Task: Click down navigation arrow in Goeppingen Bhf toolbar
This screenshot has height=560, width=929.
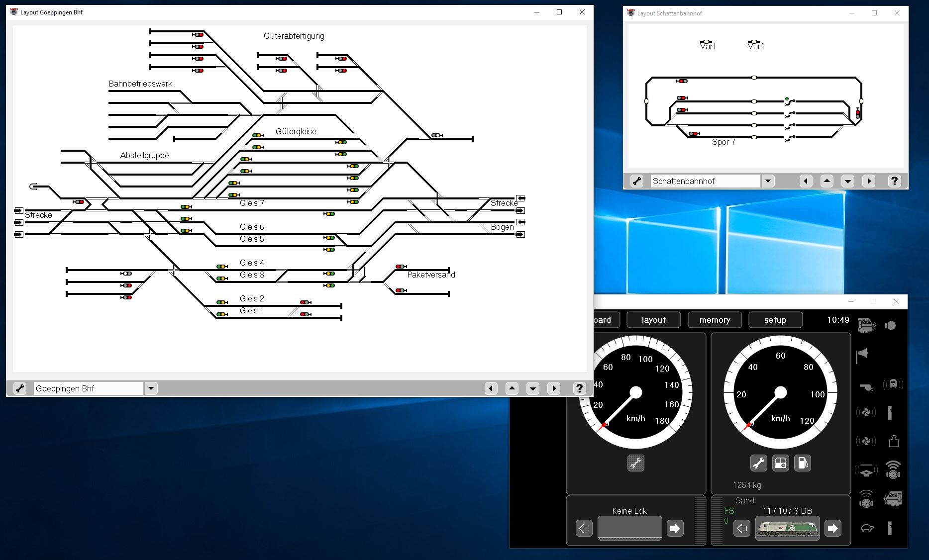Action: [533, 388]
